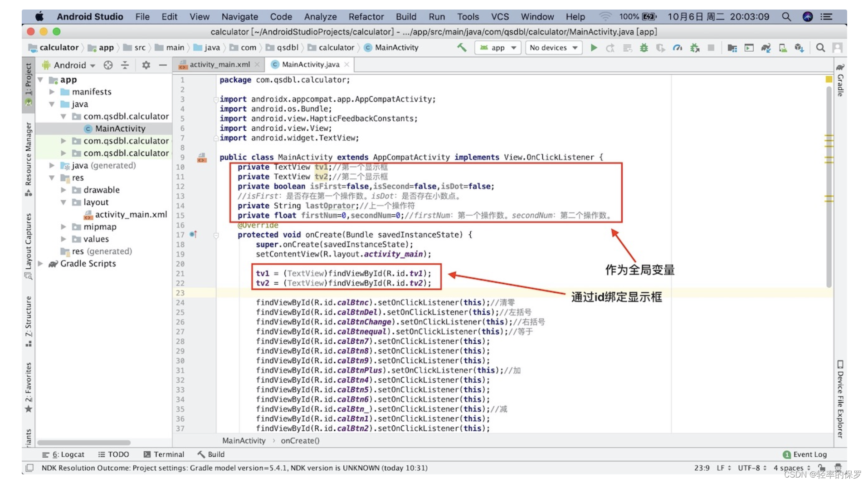
Task: Open the VCS menu
Action: pyautogui.click(x=500, y=17)
